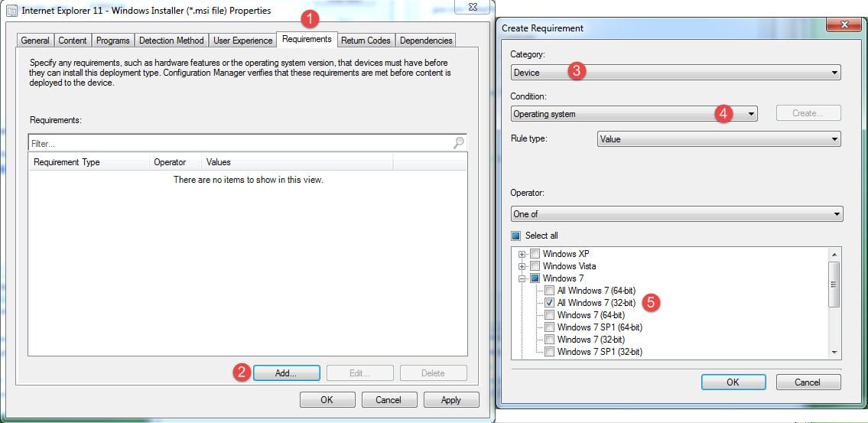This screenshot has width=868, height=423.
Task: Check Windows 7 (64-bit) checkbox
Action: (549, 315)
